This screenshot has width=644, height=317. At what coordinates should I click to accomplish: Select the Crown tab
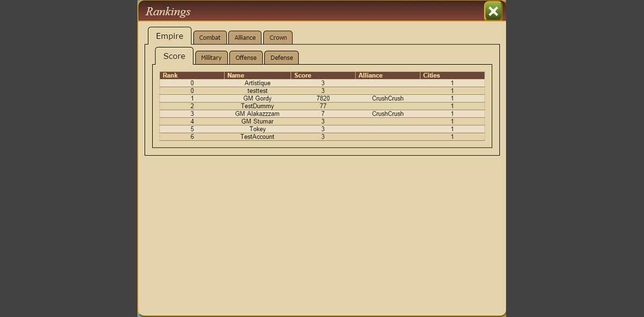pos(278,38)
